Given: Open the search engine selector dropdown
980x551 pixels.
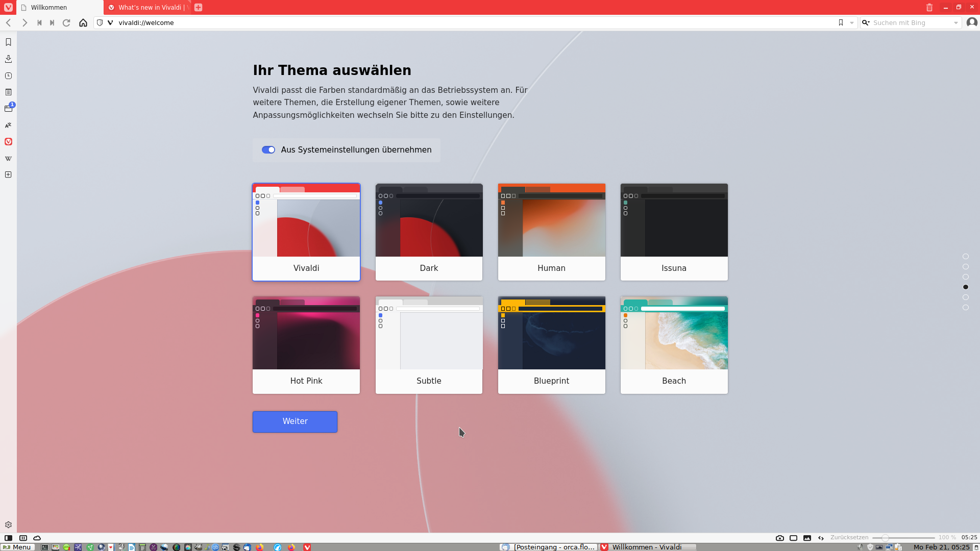Looking at the screenshot, I should [866, 23].
